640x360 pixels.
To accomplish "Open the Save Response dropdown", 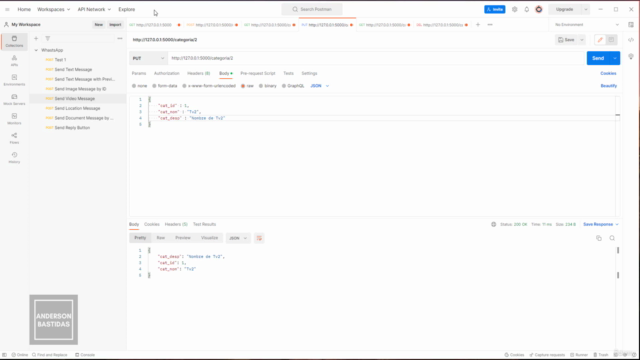I will tap(600, 224).
